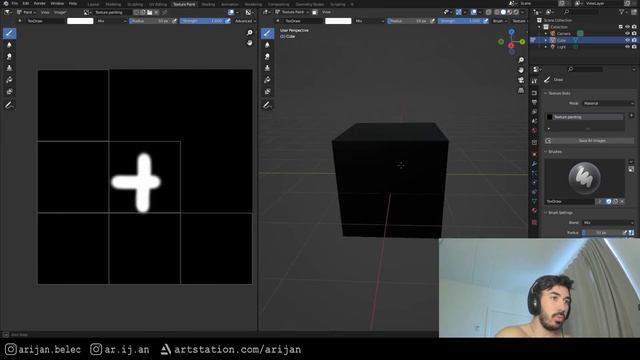The image size is (640, 360).
Task: Open the Material properties tab
Action: tap(534, 211)
